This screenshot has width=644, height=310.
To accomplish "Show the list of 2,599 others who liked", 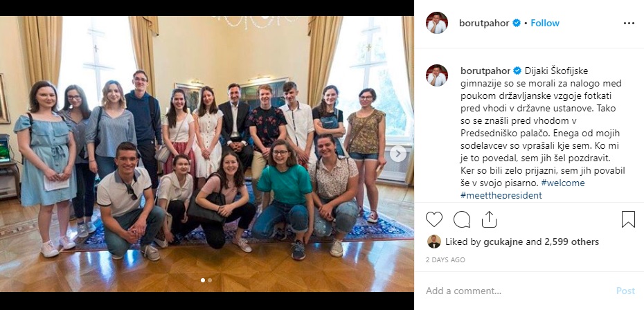I will pyautogui.click(x=572, y=241).
